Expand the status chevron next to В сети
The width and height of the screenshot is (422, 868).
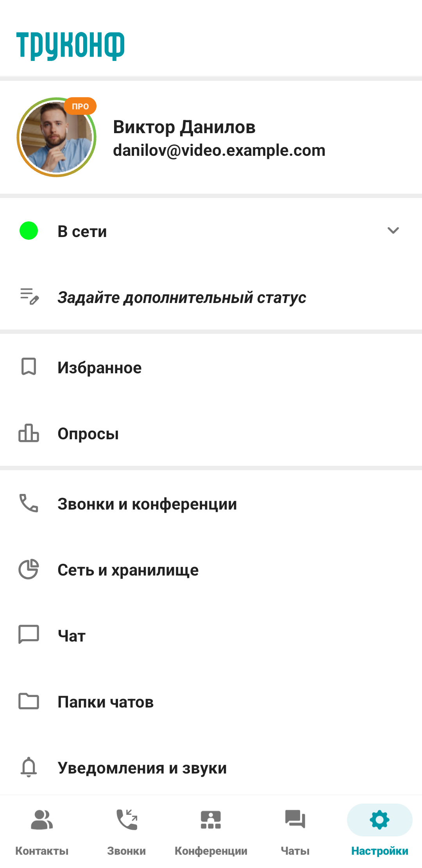393,230
